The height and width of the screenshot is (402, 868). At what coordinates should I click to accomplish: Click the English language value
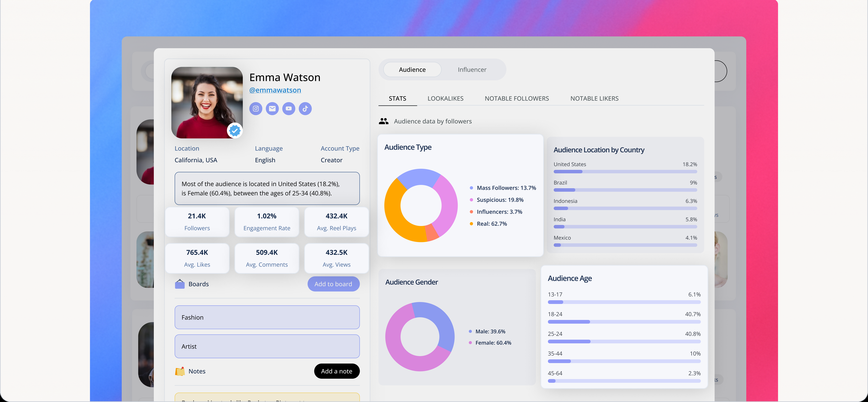coord(265,160)
